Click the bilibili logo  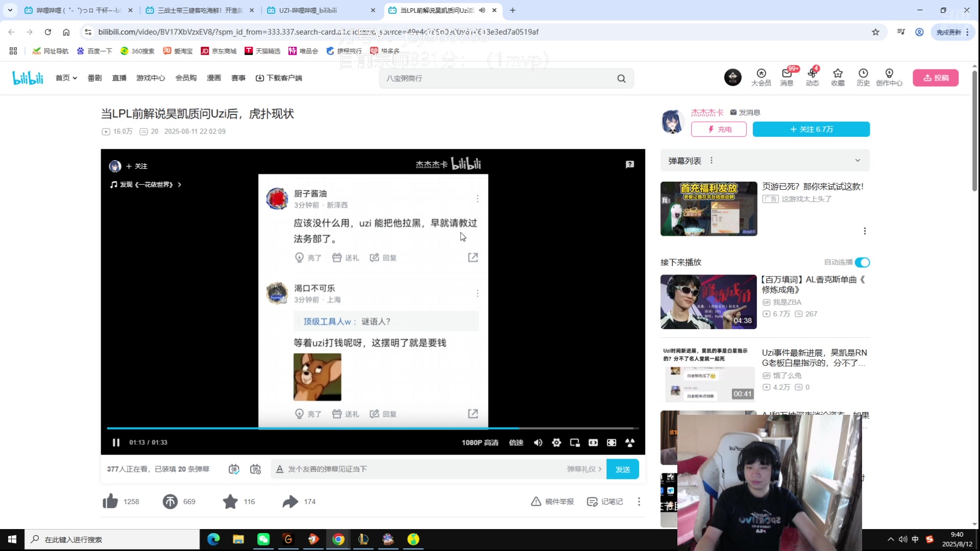pos(28,78)
